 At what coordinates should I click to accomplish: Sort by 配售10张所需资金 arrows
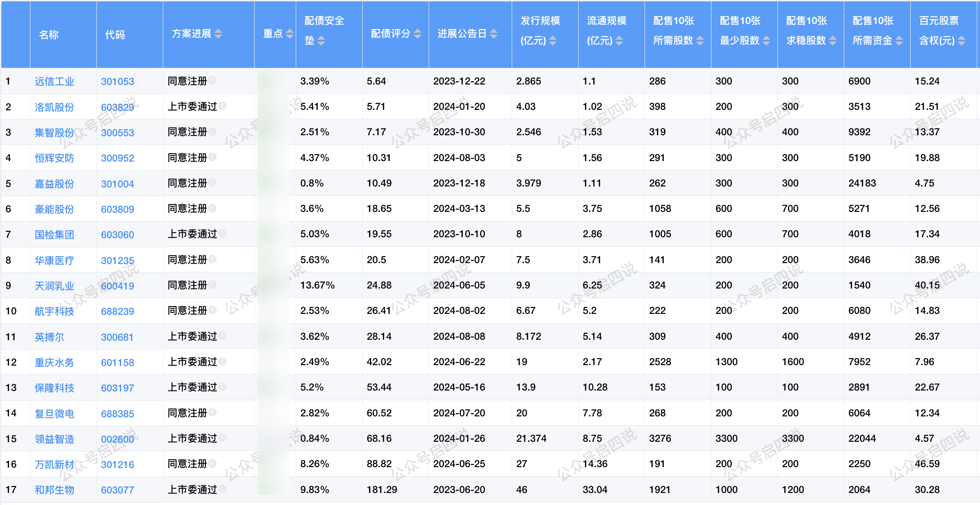899,41
